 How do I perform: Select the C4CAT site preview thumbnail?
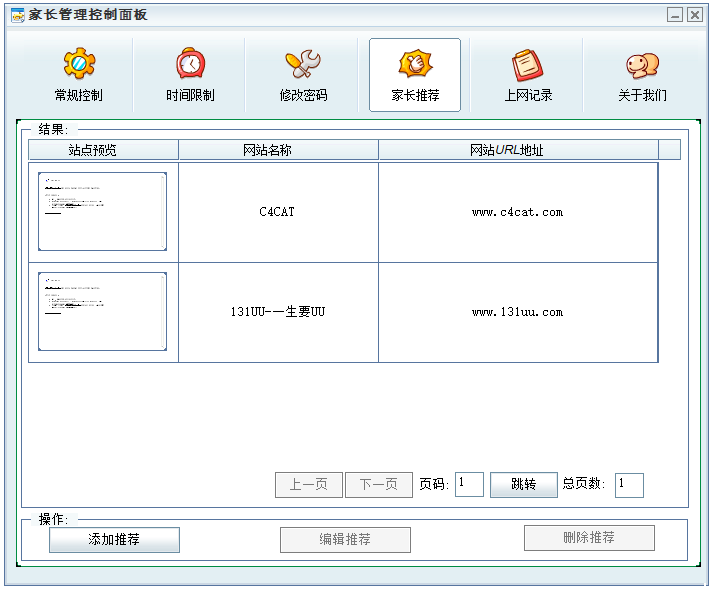coord(102,211)
